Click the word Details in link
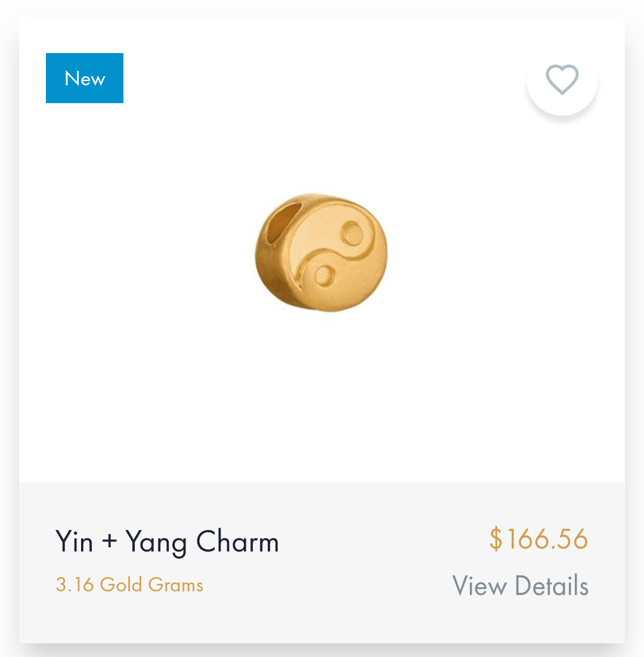Screen dimensions: 644x657 coord(552,585)
